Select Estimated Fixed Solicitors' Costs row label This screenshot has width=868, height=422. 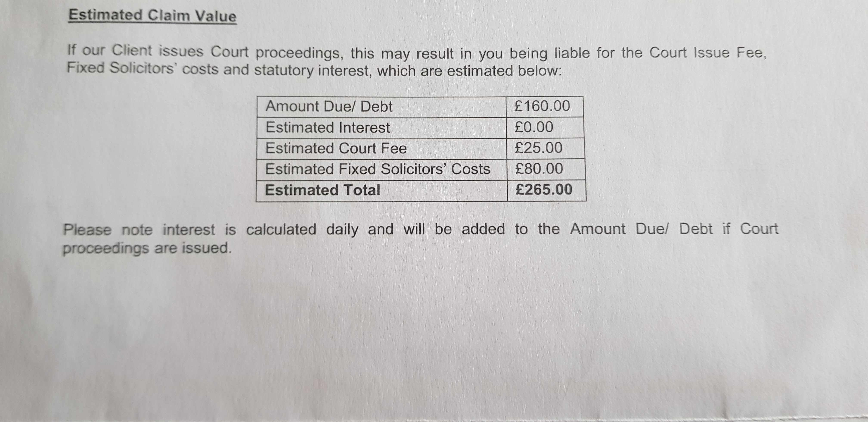pyautogui.click(x=377, y=169)
